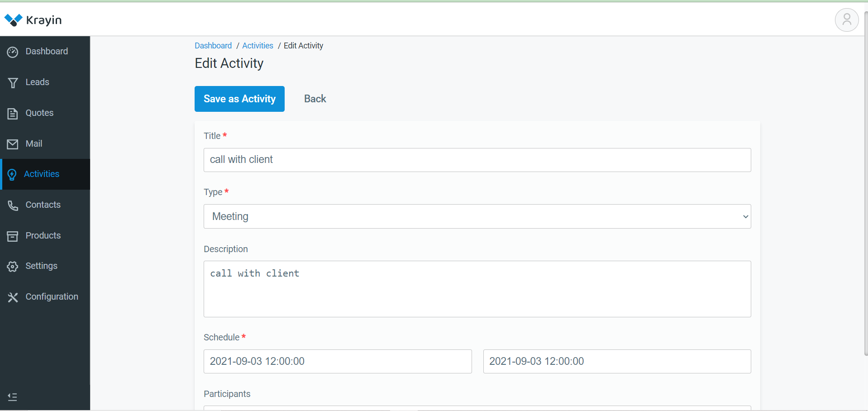Screen dimensions: 868x411
Task: Click the Leads funnel icon
Action: point(13,83)
